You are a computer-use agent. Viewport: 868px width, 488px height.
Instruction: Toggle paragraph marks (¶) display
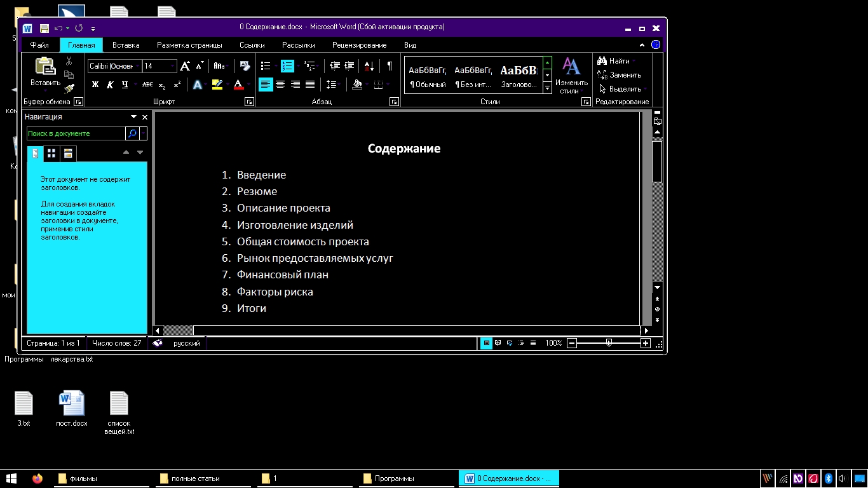pos(390,66)
